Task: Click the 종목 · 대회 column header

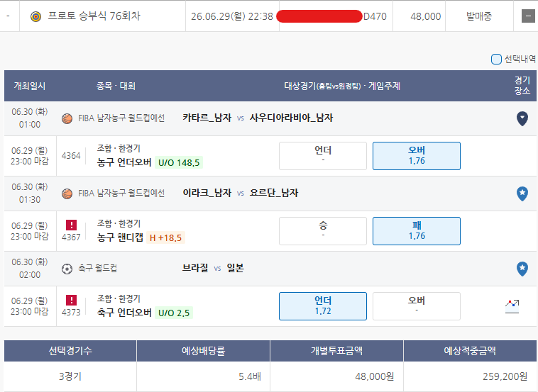Action: pos(116,86)
